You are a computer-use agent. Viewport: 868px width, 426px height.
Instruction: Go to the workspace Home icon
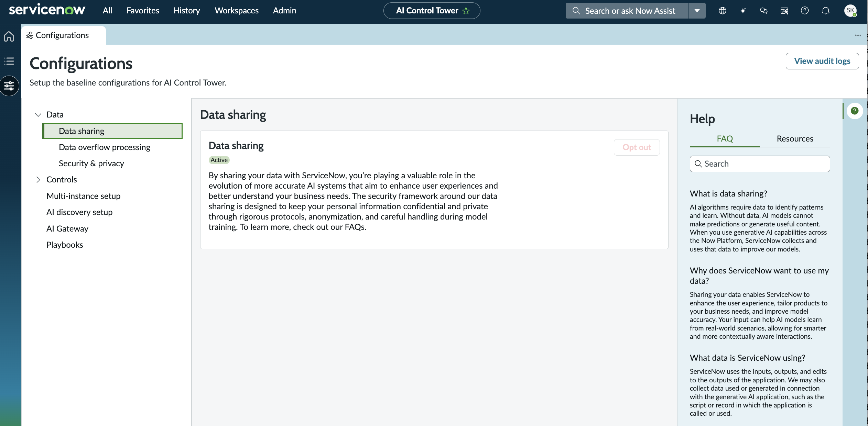[9, 36]
